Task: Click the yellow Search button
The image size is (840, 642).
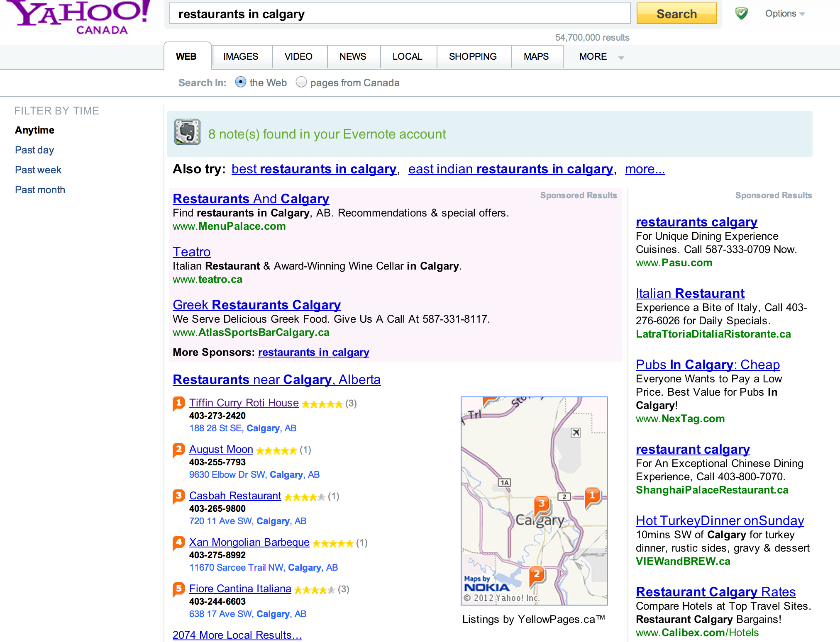Action: [x=677, y=14]
